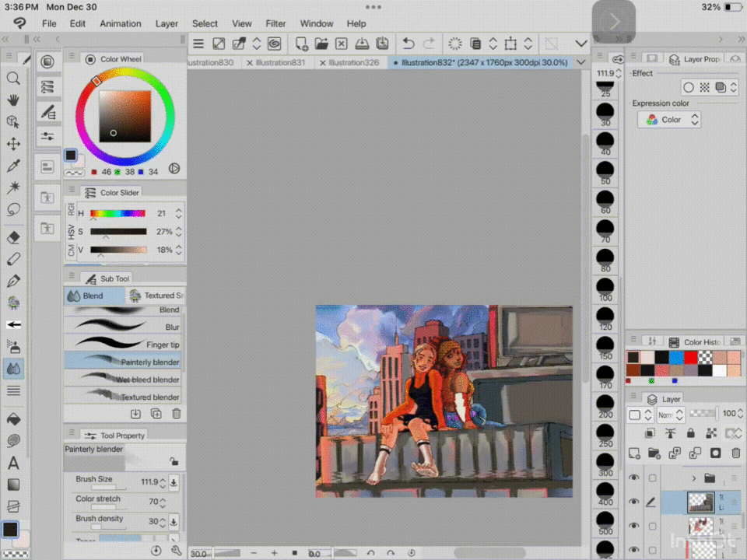Choose the Finger tip brush
Image resolution: width=747 pixels, height=560 pixels.
tap(123, 344)
